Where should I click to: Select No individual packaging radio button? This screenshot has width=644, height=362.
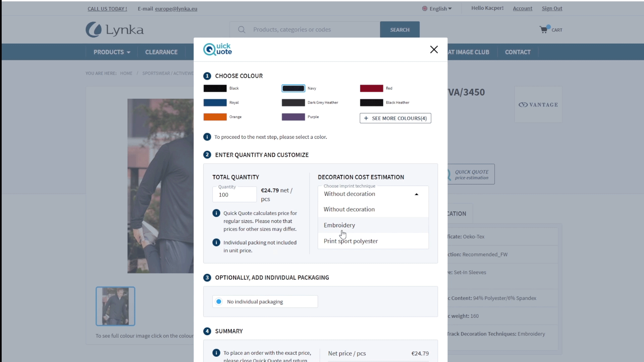tap(219, 302)
